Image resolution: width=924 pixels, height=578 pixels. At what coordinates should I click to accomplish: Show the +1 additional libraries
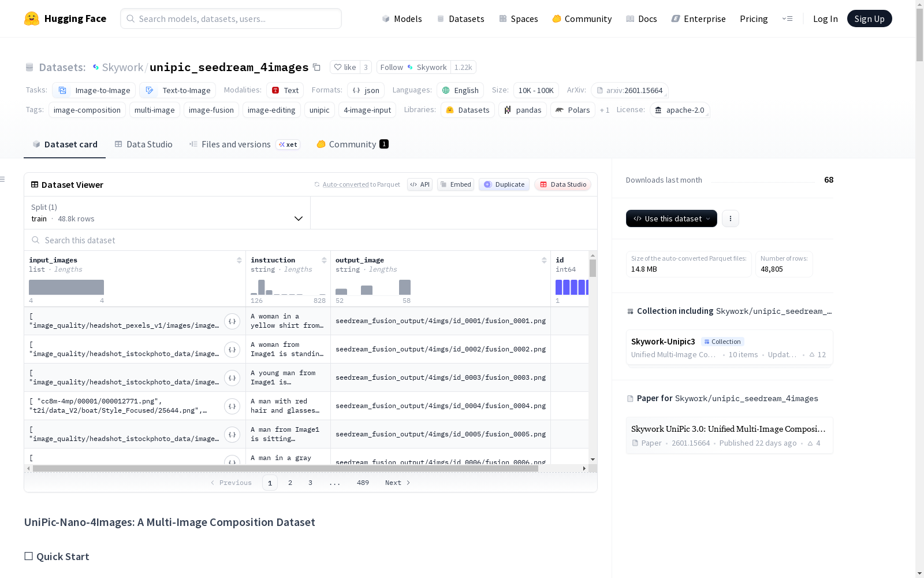[605, 110]
